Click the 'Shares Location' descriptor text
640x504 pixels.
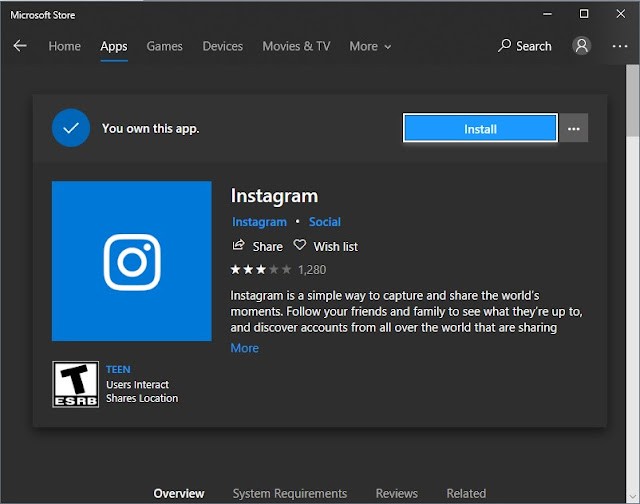142,398
